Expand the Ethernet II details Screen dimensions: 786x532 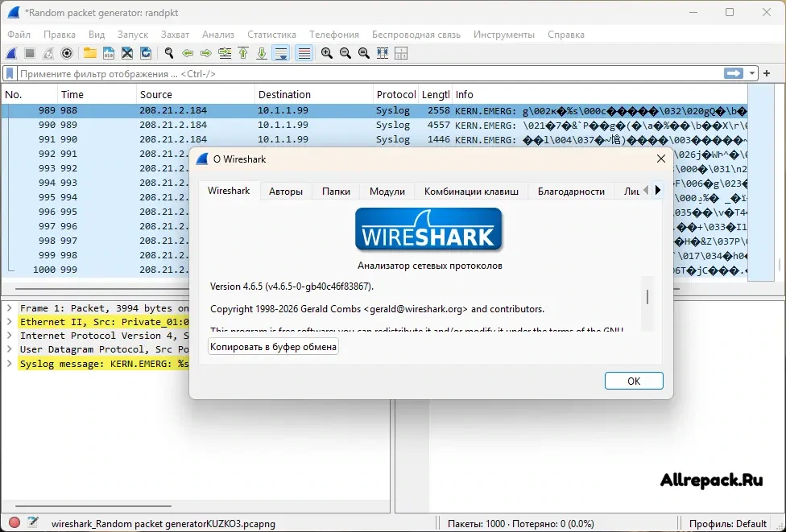[x=9, y=322]
